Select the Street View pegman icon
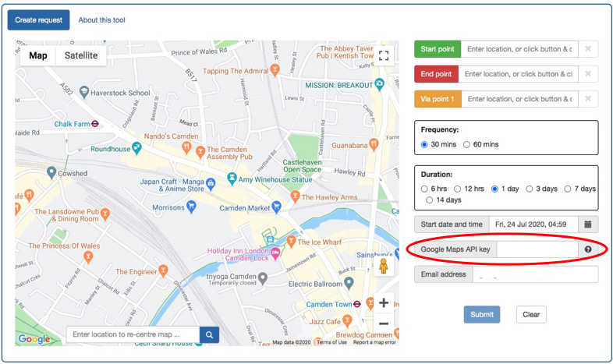The height and width of the screenshot is (364, 613). click(383, 267)
